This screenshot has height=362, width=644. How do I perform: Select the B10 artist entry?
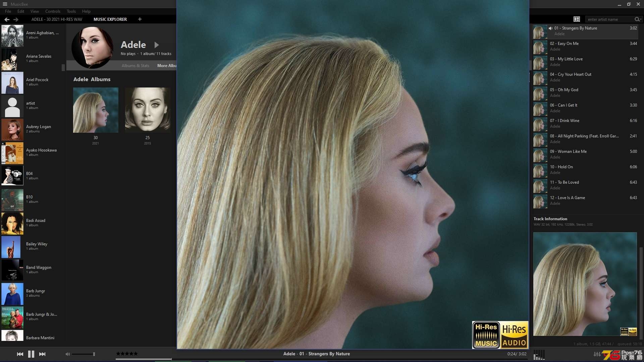click(31, 199)
